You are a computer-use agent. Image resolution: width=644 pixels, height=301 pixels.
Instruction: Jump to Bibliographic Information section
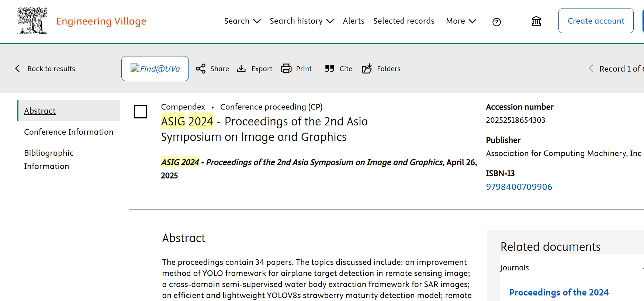[49, 159]
